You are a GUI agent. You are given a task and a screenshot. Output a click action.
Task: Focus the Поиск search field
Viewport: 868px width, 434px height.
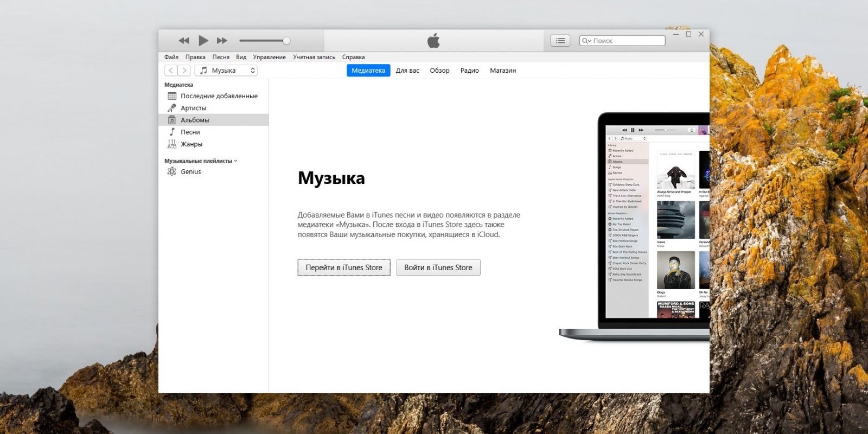tap(622, 41)
